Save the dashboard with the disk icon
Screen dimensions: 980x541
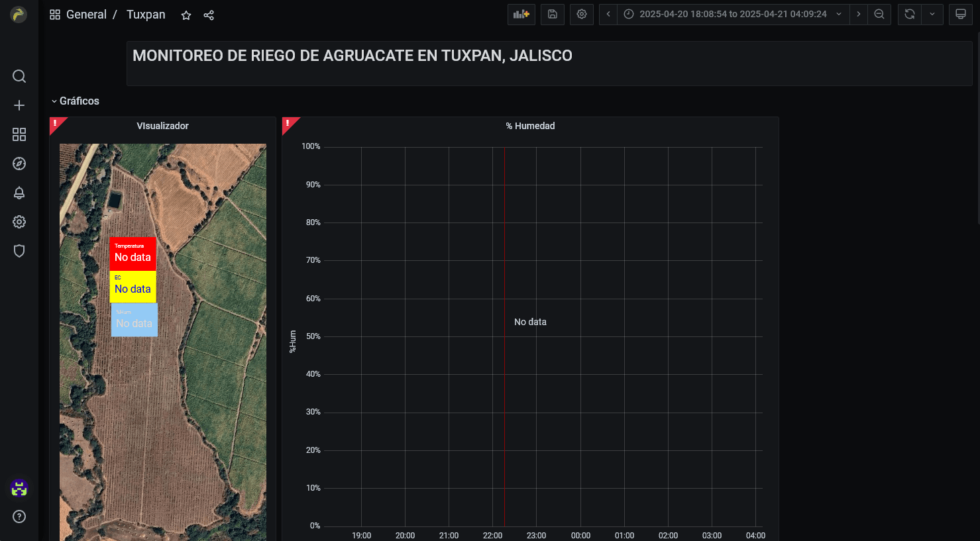pyautogui.click(x=553, y=14)
